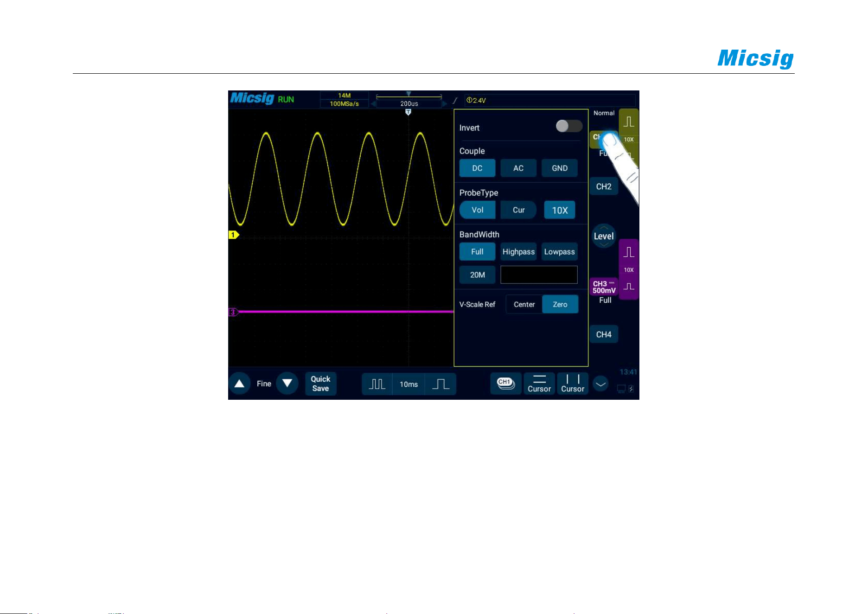The width and height of the screenshot is (868, 614).
Task: Open the 10X probe attenuation selector
Action: (x=560, y=210)
